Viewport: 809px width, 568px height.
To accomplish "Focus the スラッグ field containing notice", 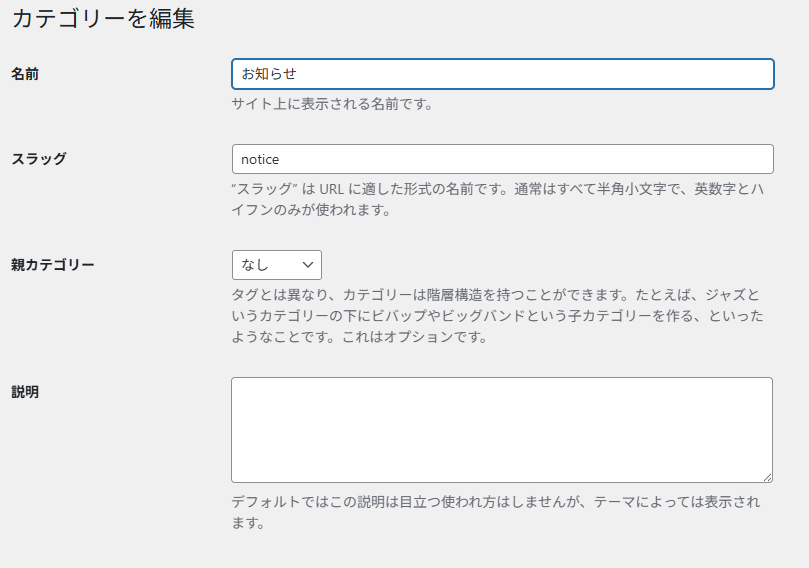I will tap(503, 159).
